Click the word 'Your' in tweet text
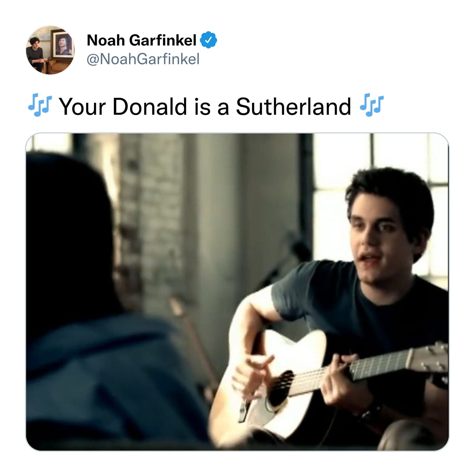 [83, 106]
